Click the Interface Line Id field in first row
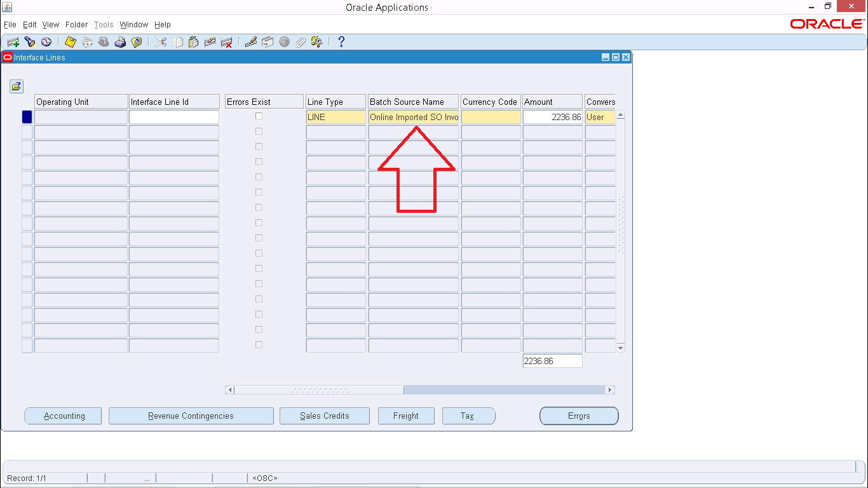The image size is (868, 488). pyautogui.click(x=174, y=117)
